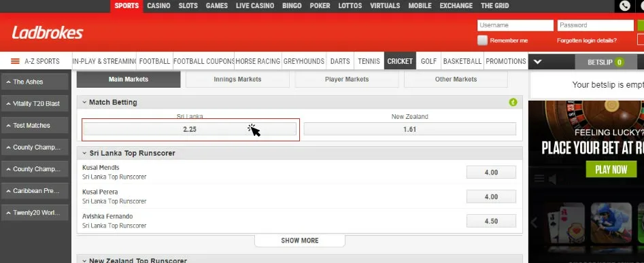Go to PROMOTIONS
Screen dimensions: 644x263
[x=506, y=61]
